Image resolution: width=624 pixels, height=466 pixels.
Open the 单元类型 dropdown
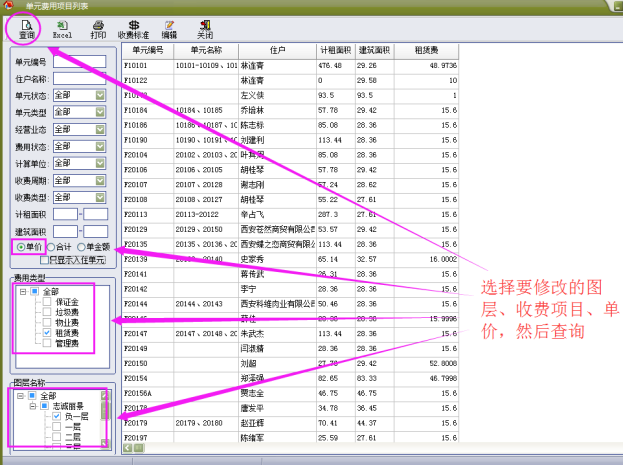pyautogui.click(x=100, y=113)
